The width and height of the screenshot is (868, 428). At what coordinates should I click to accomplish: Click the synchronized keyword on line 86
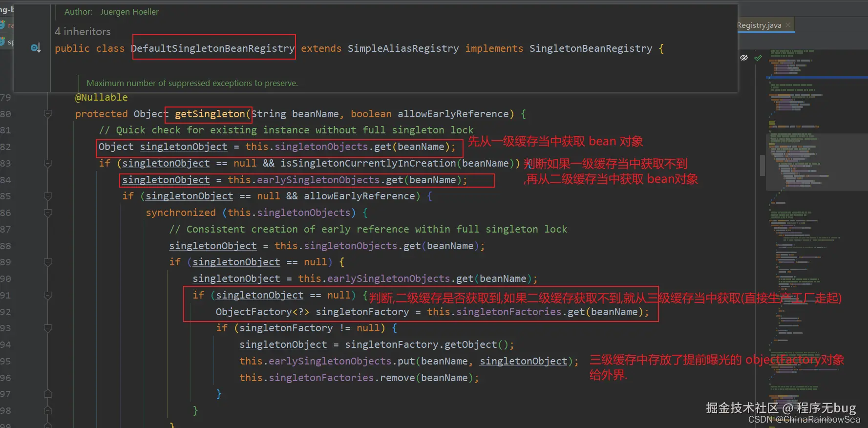pyautogui.click(x=181, y=213)
